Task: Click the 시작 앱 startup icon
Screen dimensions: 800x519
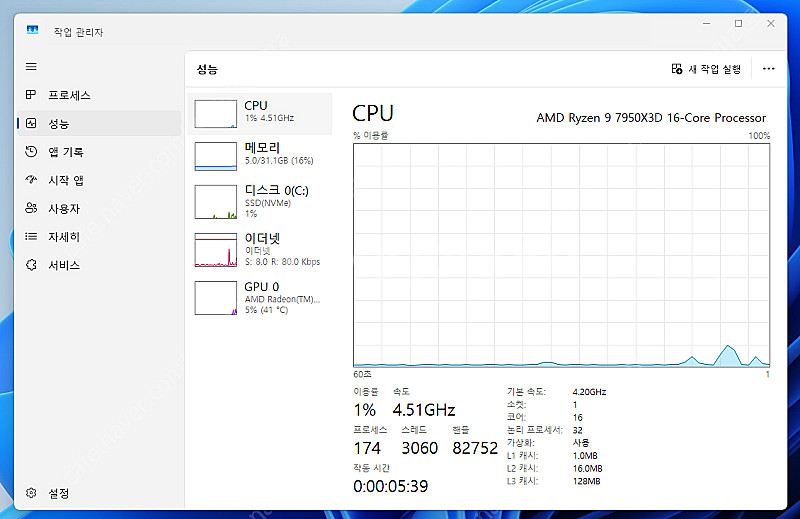Action: click(x=31, y=180)
